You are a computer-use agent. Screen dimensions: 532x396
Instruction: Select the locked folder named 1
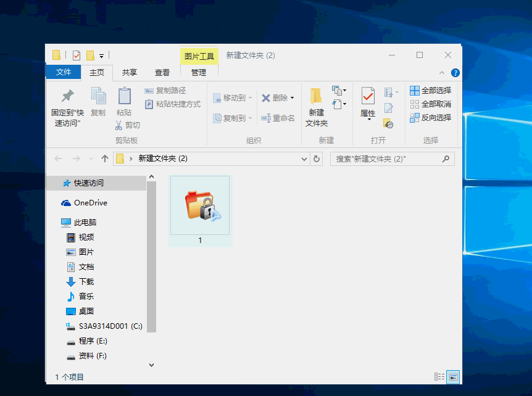point(199,205)
